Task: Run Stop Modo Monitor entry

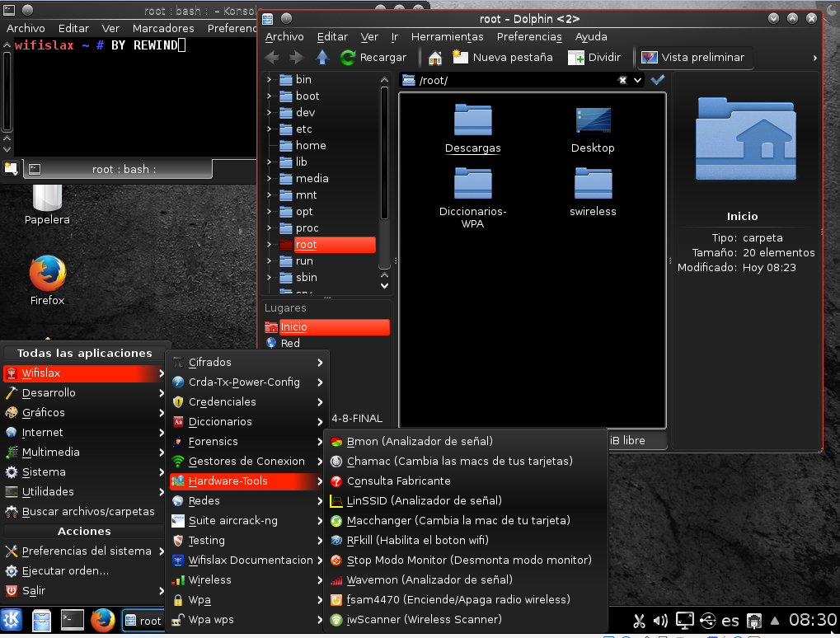Action: [x=466, y=561]
